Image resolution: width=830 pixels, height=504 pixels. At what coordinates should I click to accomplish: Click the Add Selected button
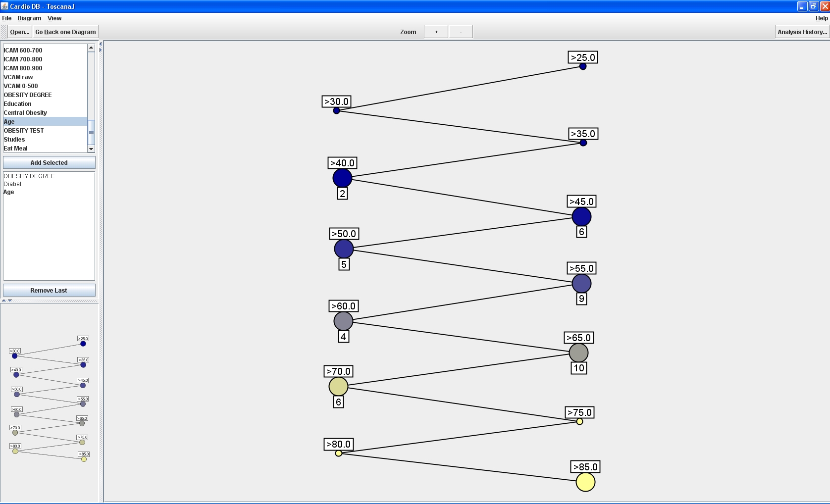tap(49, 162)
